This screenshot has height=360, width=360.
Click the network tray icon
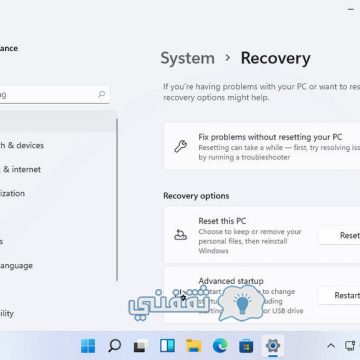pyautogui.click(x=350, y=346)
